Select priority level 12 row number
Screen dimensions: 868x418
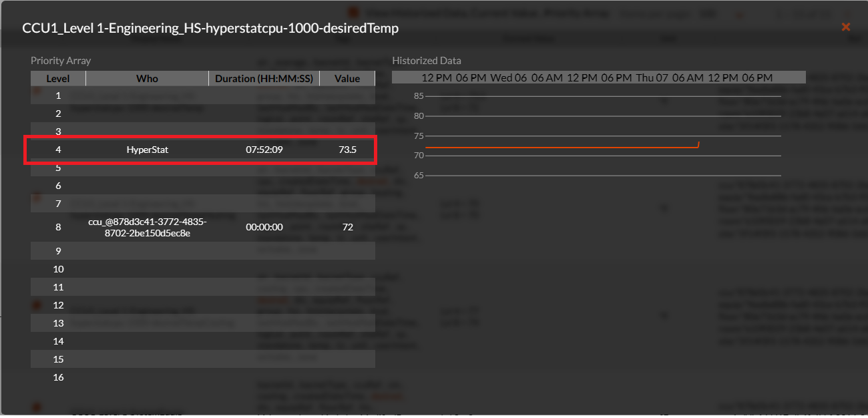point(58,305)
